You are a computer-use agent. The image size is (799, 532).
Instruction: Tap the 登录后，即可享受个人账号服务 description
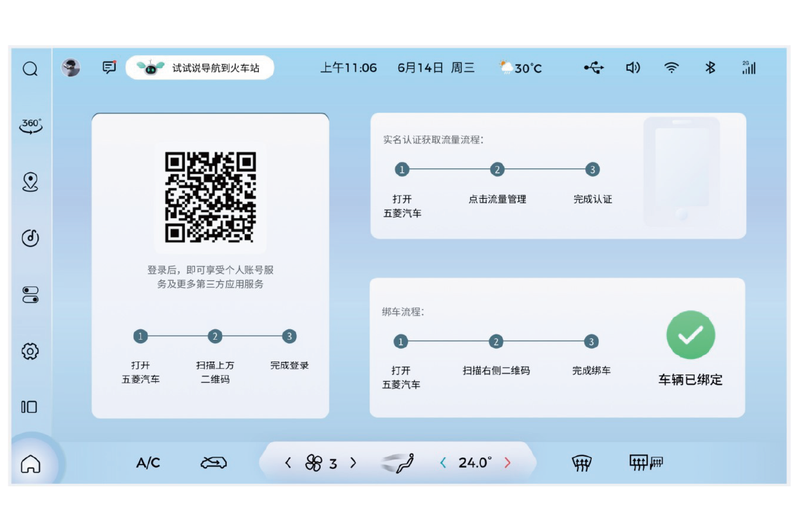point(211,277)
